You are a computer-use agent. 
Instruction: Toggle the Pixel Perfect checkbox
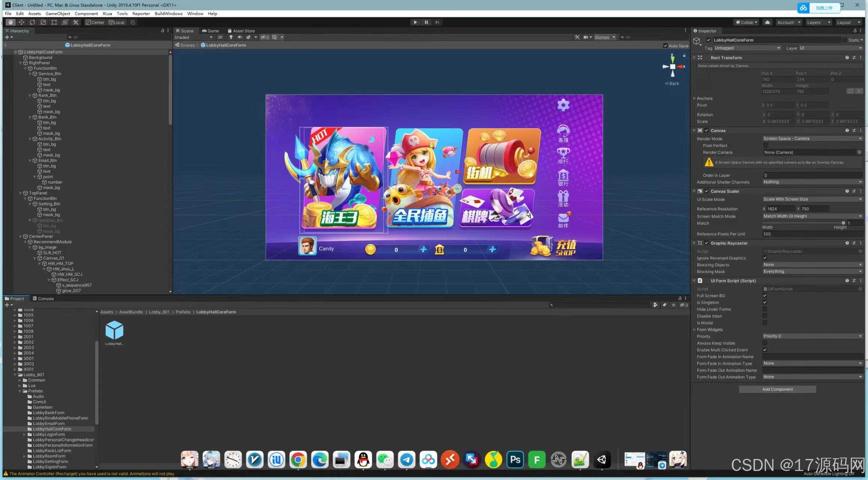coord(765,145)
